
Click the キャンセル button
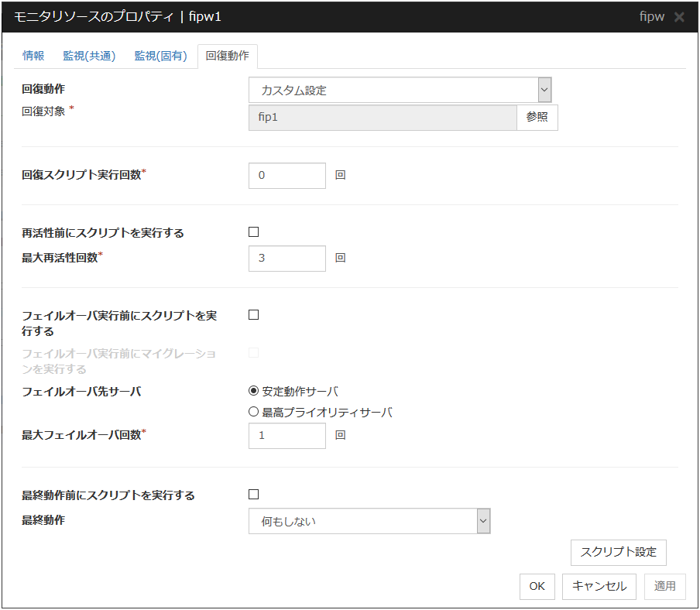[x=599, y=586]
